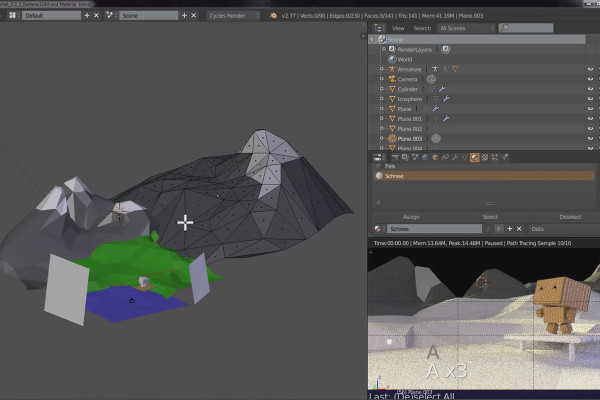Image resolution: width=600 pixels, height=400 pixels.
Task: Add a new screen layout next to Default
Action: [x=87, y=15]
